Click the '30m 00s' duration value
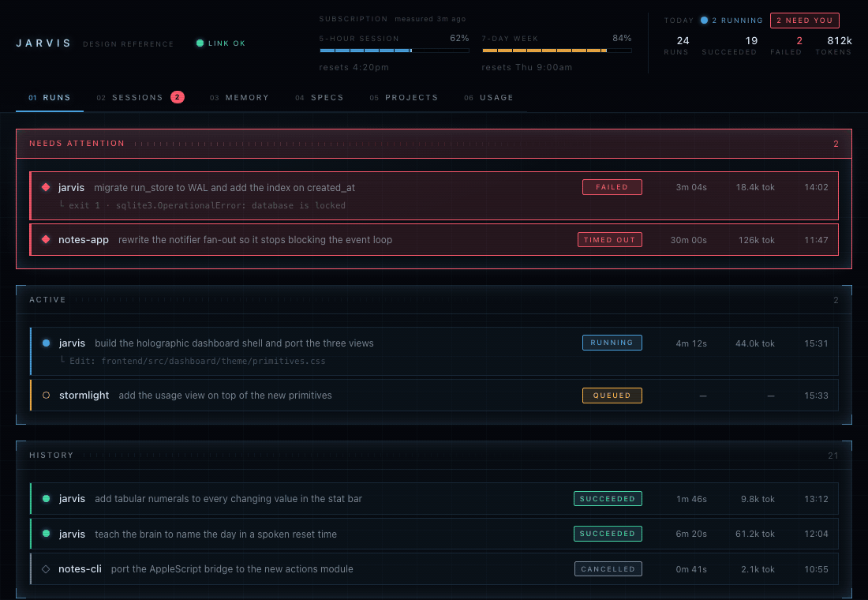This screenshot has height=600, width=868. pyautogui.click(x=689, y=240)
